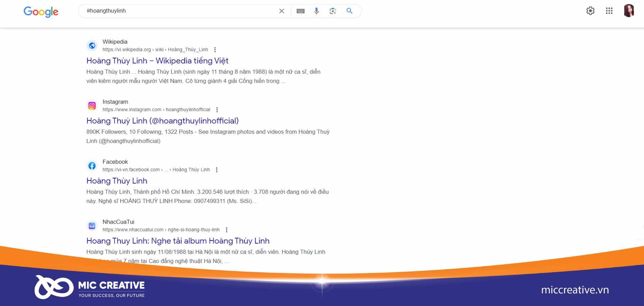
Task: Open Hoang Thuy Linh: Nghe tải album link
Action: point(178,241)
